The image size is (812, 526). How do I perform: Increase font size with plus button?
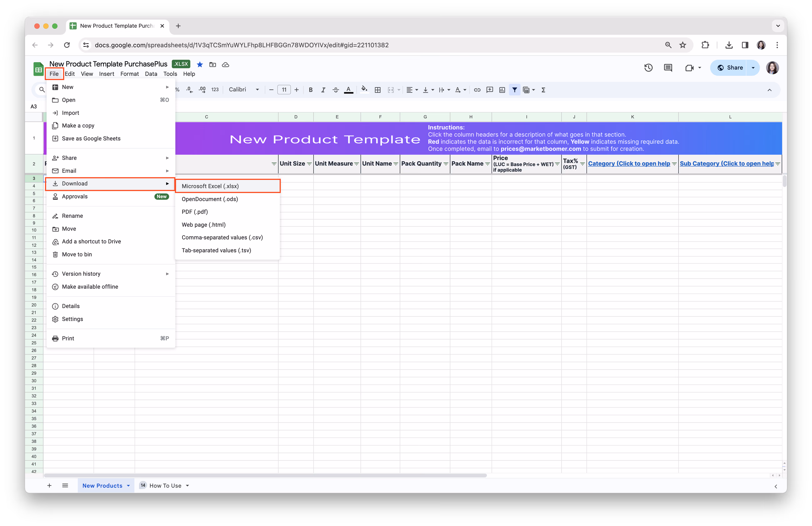[x=296, y=90]
